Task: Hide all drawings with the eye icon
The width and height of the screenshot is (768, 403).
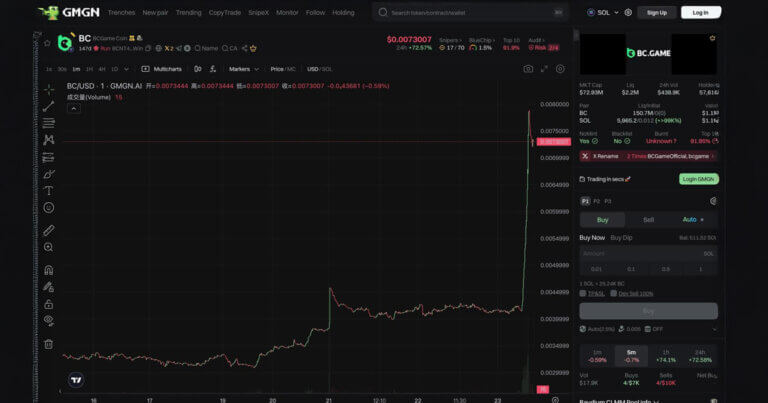Action: click(48, 321)
